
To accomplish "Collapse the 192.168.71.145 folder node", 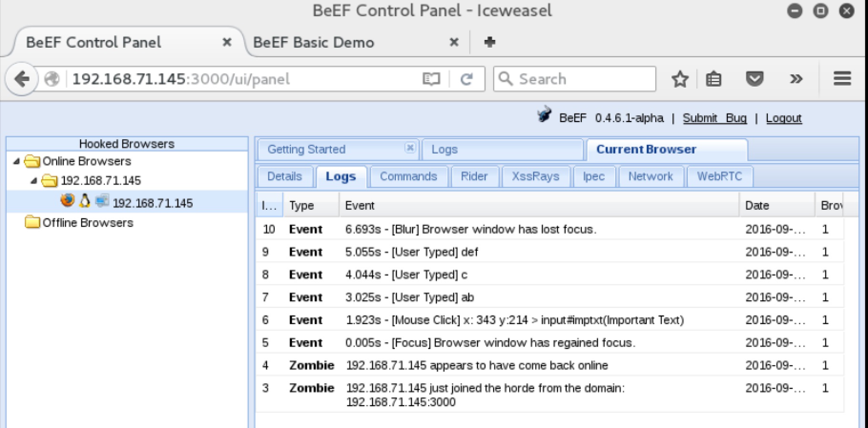I will (34, 181).
